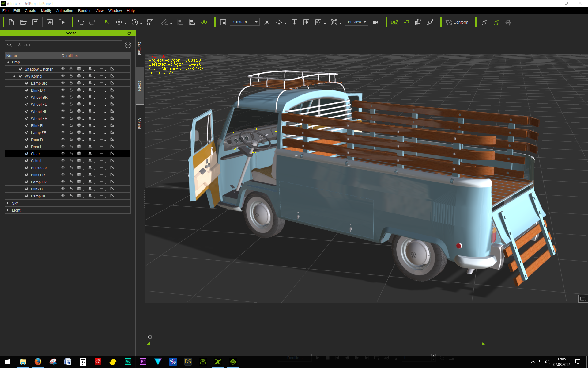
Task: Open the Calculator taskbar icon
Action: pos(83,362)
